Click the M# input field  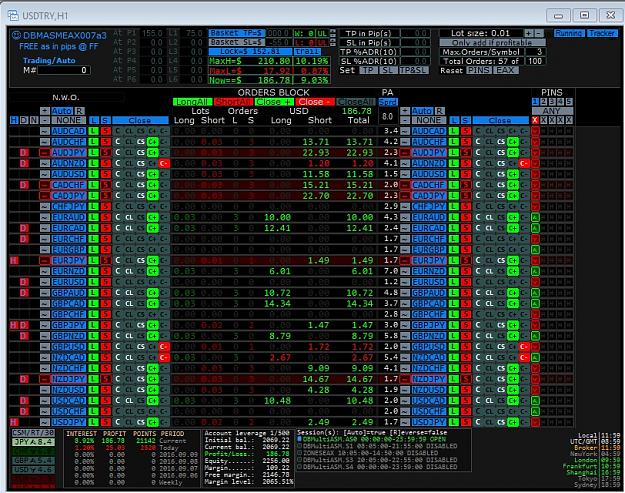(x=64, y=70)
